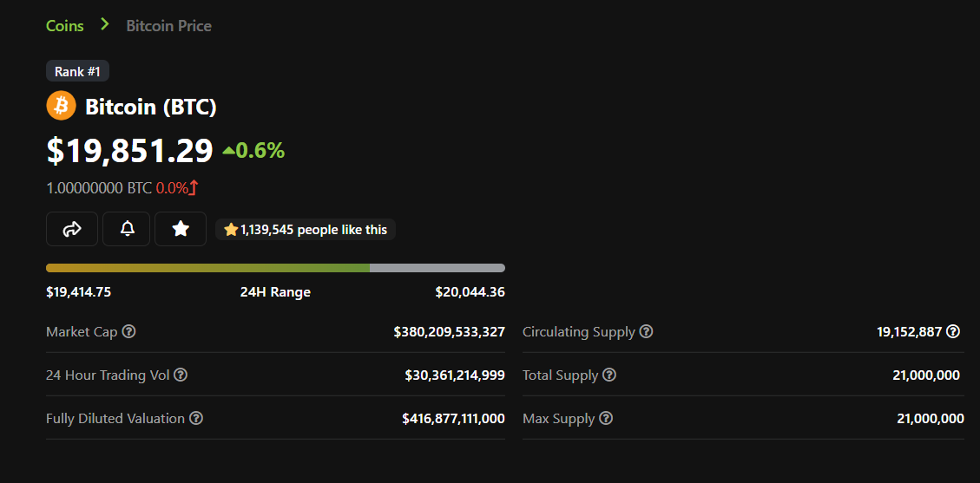Show Fully Diluted Valuation help tooltip icon

[x=196, y=418]
